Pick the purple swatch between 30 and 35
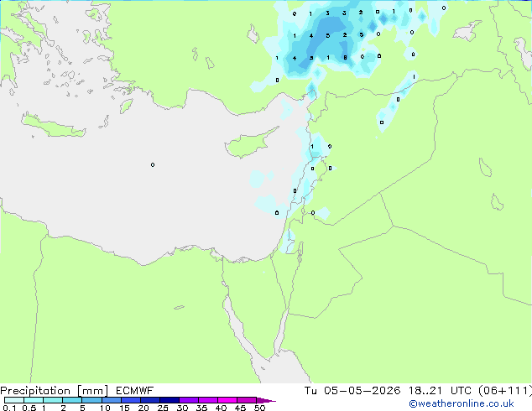Image resolution: width=532 pixels, height=411 pixels. click(x=188, y=400)
